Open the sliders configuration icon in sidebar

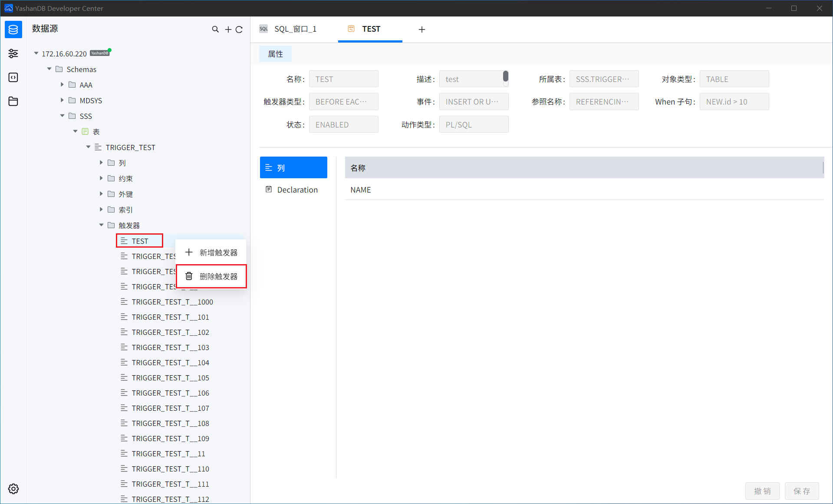coord(13,53)
